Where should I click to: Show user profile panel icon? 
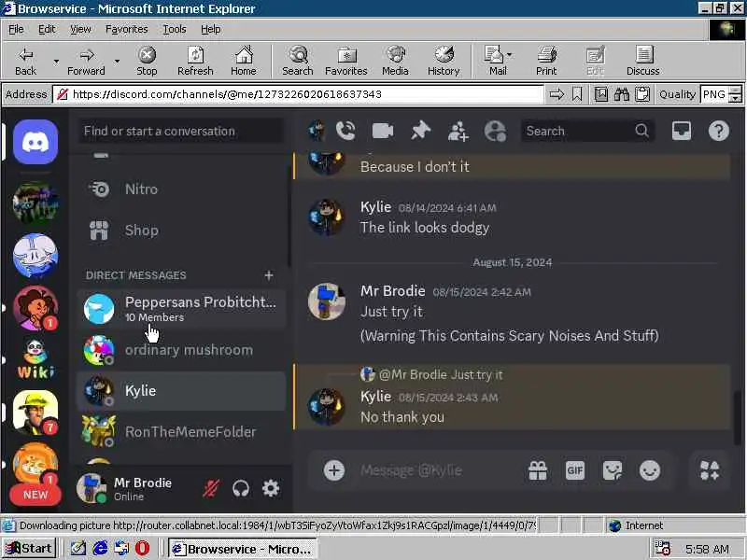coord(496,131)
